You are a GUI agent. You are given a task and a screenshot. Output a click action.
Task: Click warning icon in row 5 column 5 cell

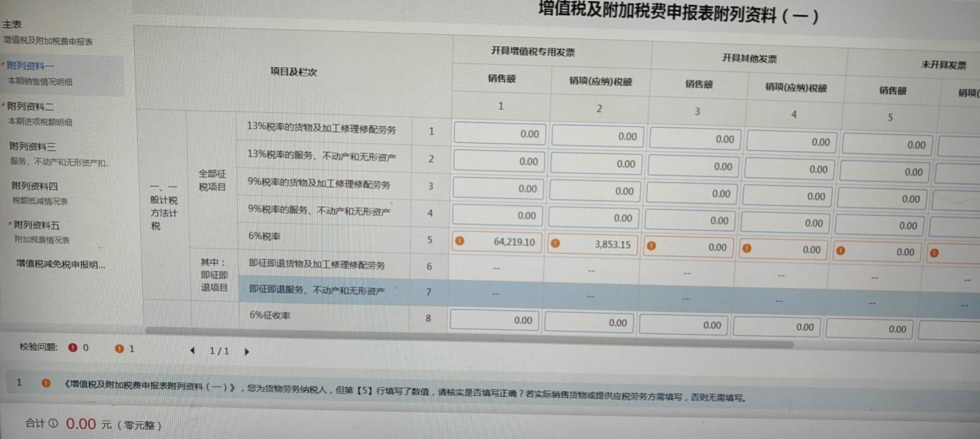841,250
